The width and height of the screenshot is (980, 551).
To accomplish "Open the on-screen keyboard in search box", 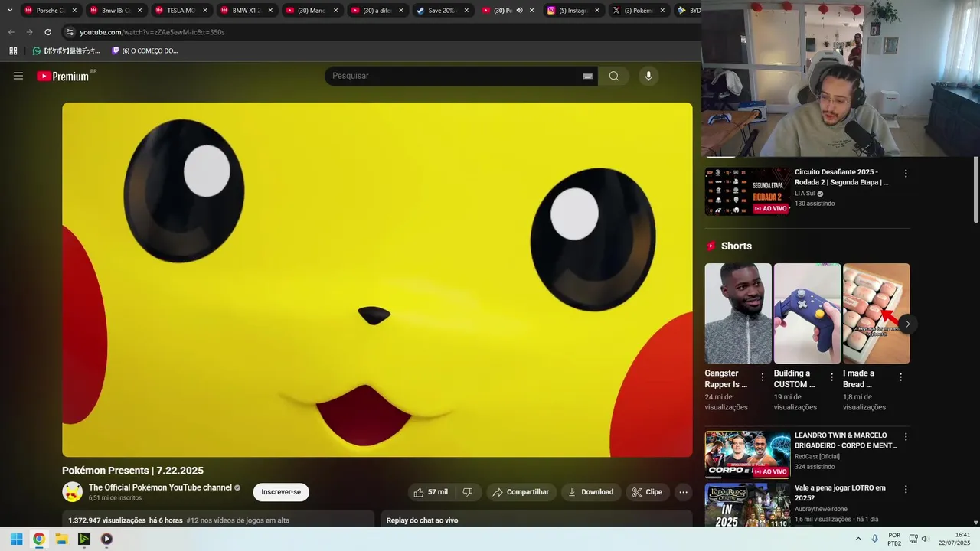I will point(587,76).
